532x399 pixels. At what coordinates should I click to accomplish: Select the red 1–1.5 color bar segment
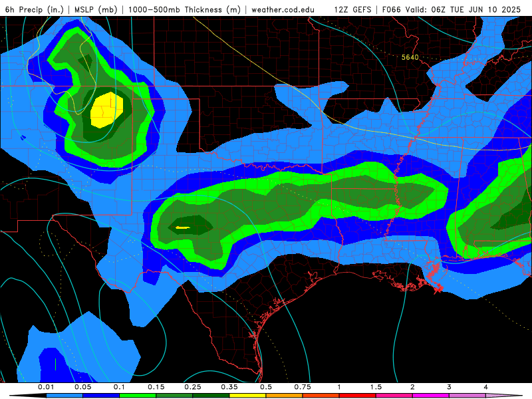(x=358, y=396)
